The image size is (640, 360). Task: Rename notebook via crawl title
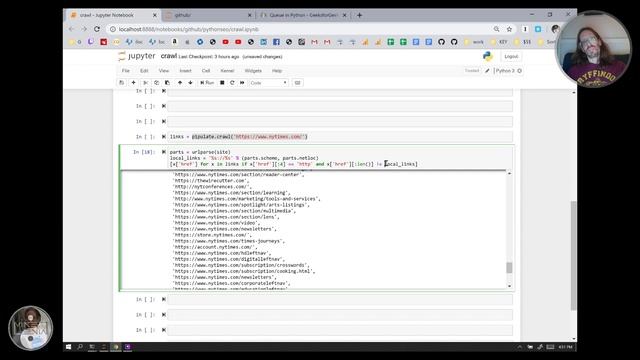click(x=169, y=56)
